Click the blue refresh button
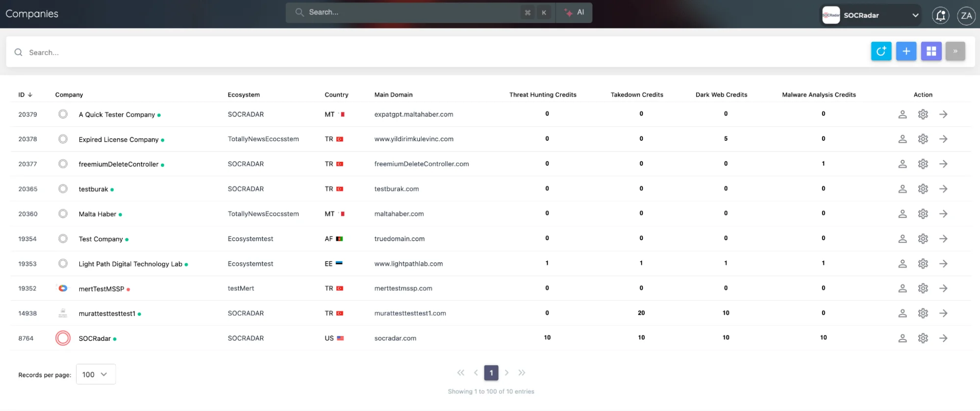Image resolution: width=980 pixels, height=411 pixels. pos(881,51)
